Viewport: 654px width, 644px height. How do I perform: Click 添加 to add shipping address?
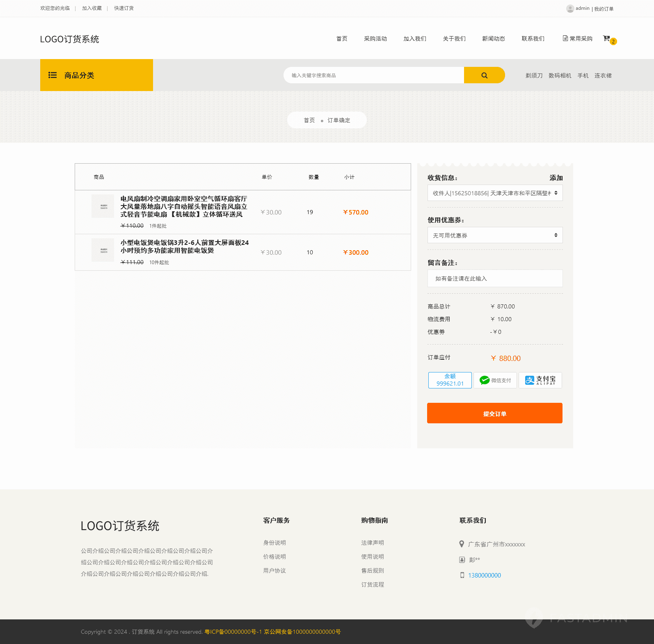pos(556,178)
